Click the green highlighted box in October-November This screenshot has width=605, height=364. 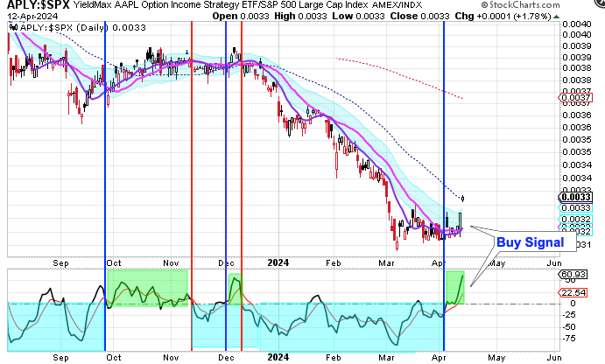pyautogui.click(x=147, y=286)
